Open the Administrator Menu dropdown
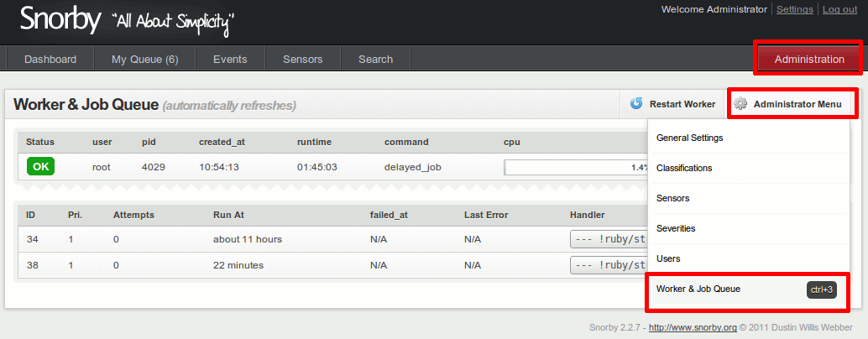 (x=792, y=104)
